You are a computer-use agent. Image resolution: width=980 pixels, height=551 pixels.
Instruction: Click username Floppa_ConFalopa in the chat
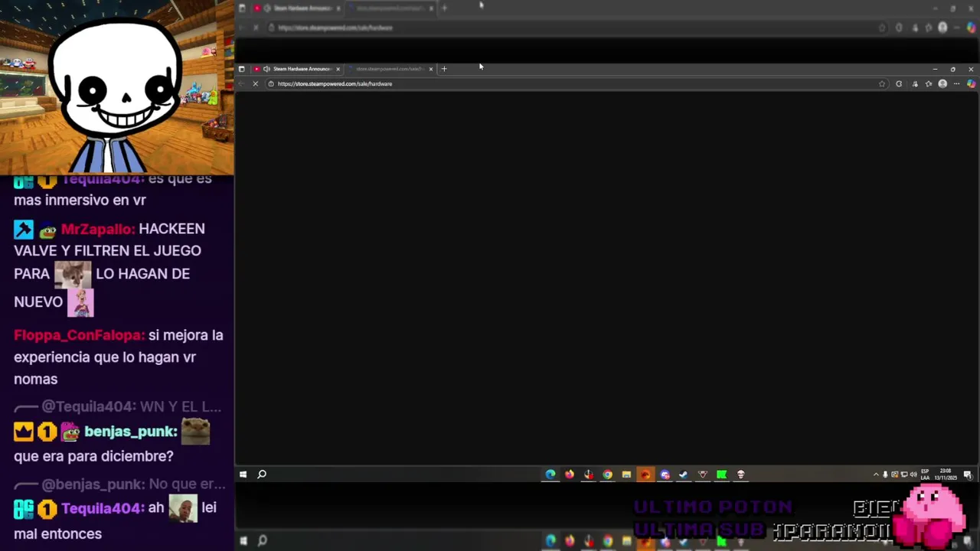[79, 335]
